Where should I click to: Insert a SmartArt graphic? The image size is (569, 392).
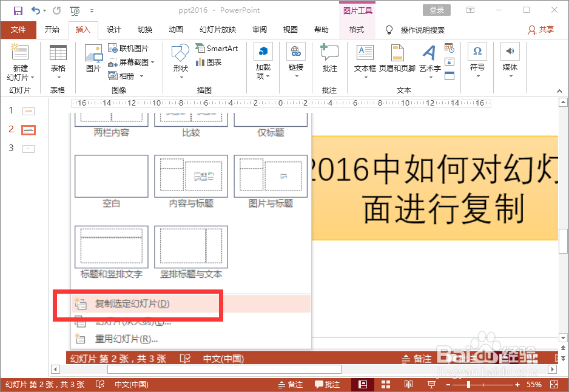(217, 48)
